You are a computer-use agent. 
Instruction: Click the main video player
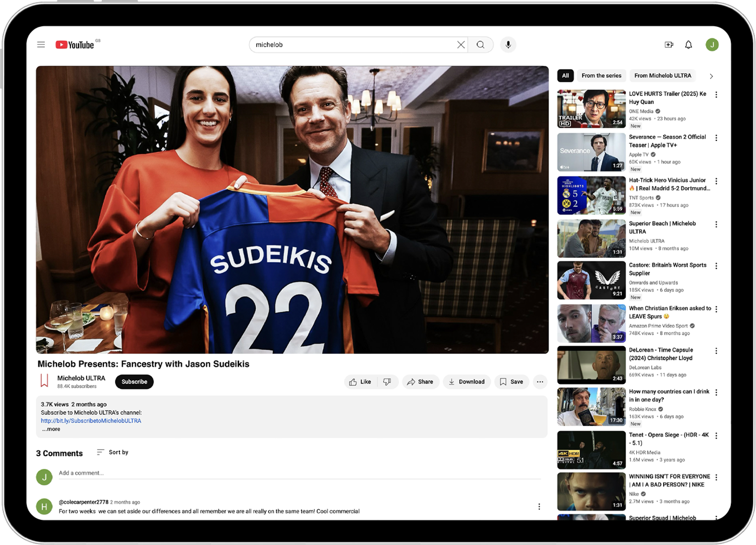coord(293,210)
